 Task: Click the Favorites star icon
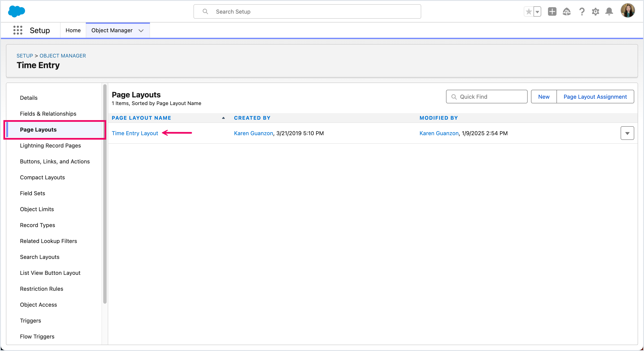coord(528,11)
